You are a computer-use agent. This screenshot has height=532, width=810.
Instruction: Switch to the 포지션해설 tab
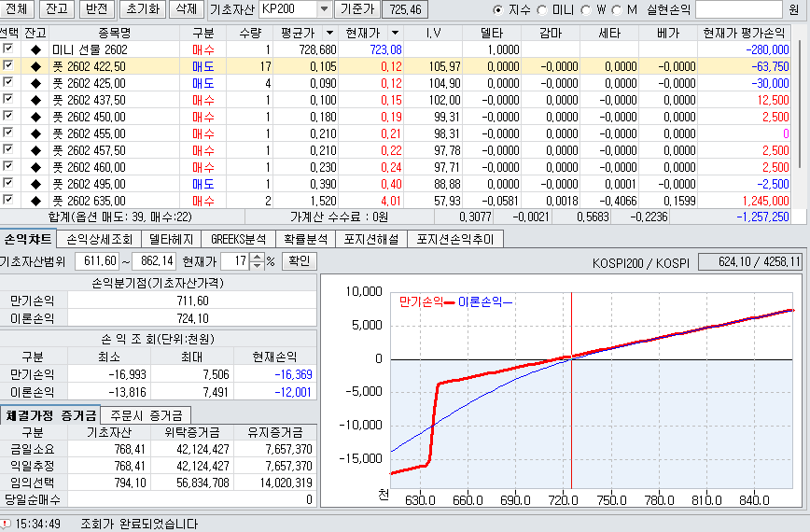[371, 239]
